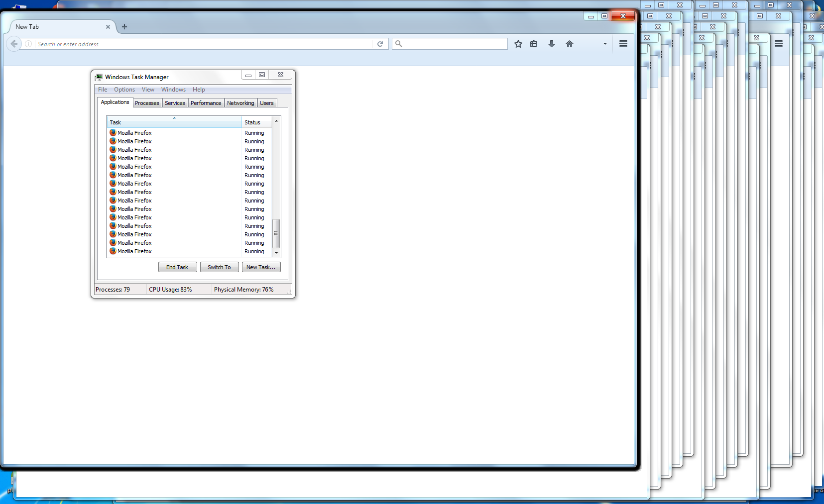
Task: Go to the Firefox home page icon
Action: point(570,44)
